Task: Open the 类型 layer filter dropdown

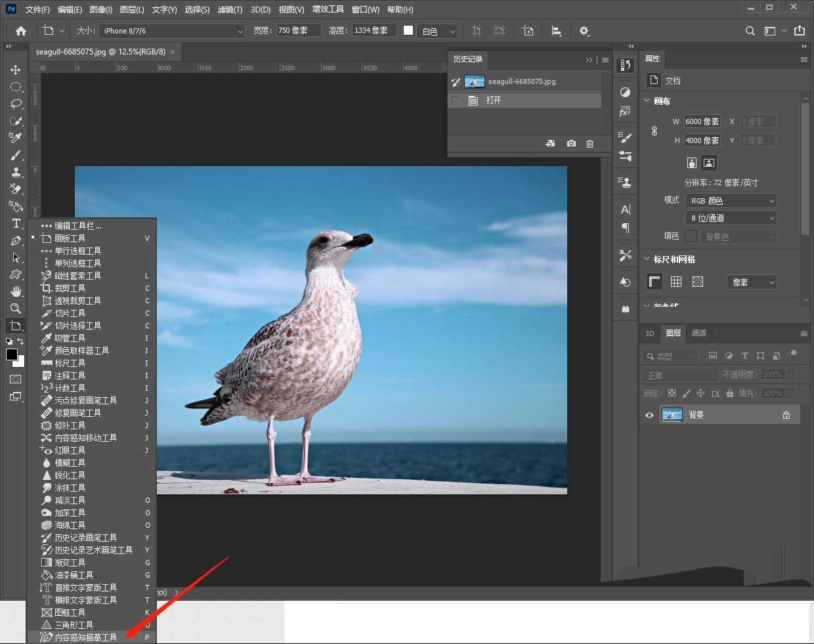Action: click(x=670, y=356)
